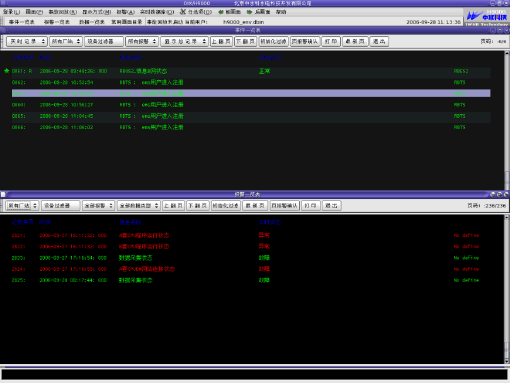Open the 实时数据库(D) menu
This screenshot has height=383, width=510.
click(x=157, y=12)
